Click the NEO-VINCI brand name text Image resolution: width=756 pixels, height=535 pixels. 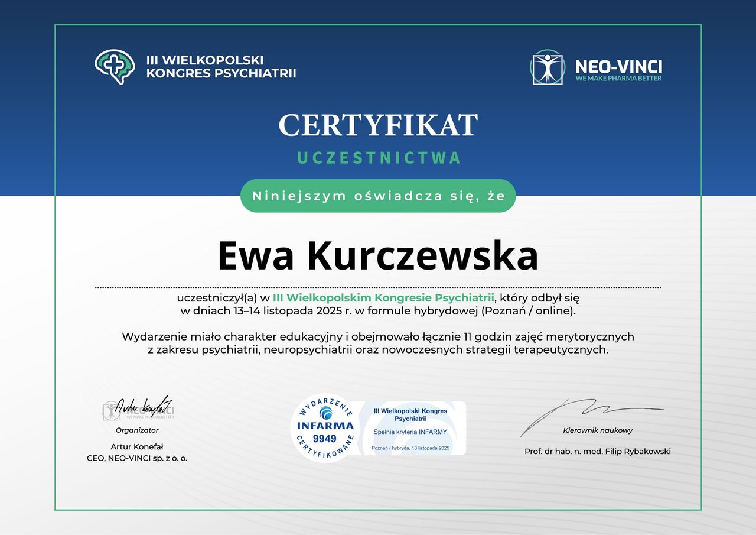pyautogui.click(x=618, y=66)
